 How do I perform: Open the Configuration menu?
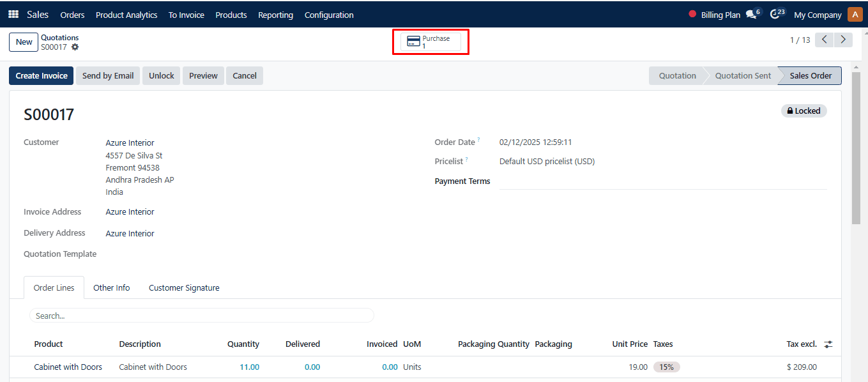(329, 15)
